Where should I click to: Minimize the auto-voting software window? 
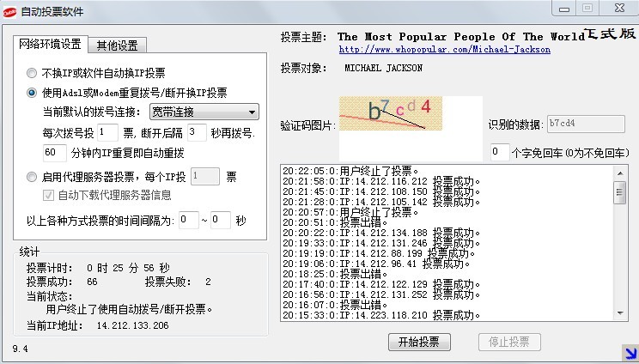point(563,8)
